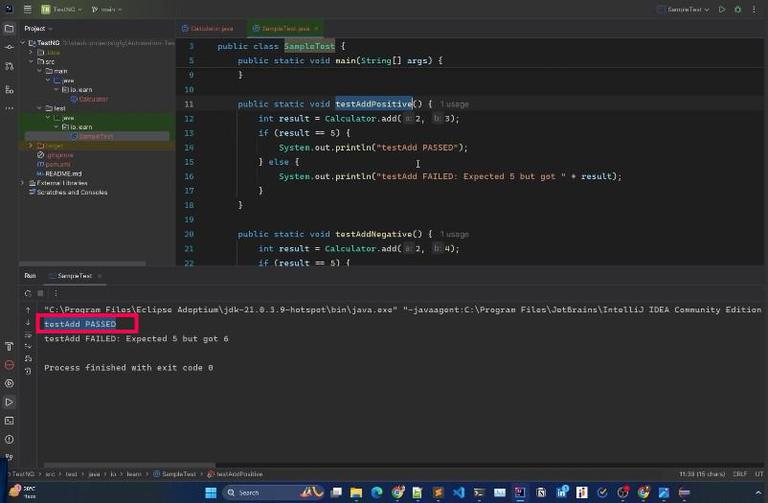Open the Problems tool window icon
This screenshot has width=768, height=503.
click(9, 439)
